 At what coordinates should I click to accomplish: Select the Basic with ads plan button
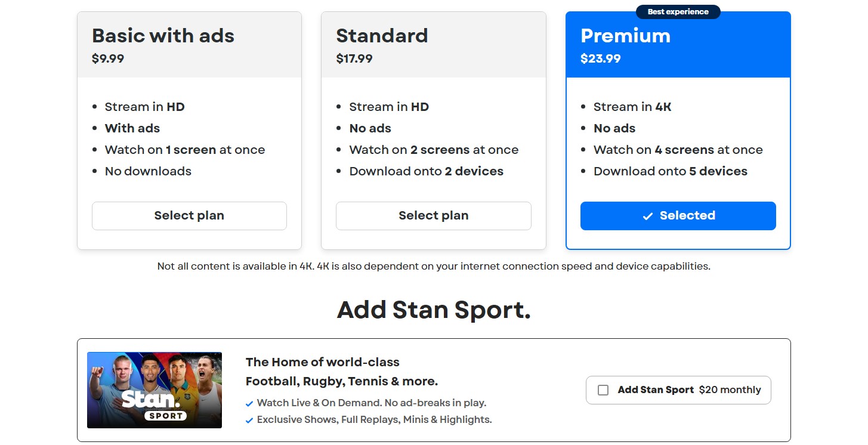click(189, 216)
